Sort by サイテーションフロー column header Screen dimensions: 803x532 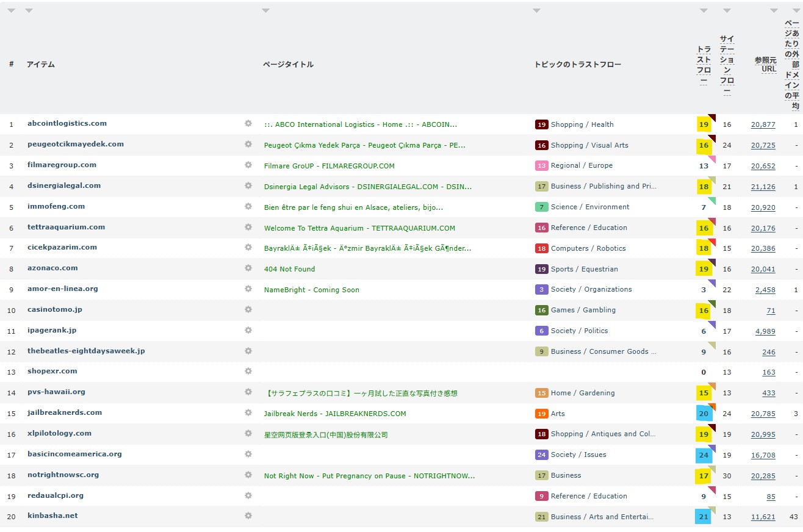pos(727,65)
